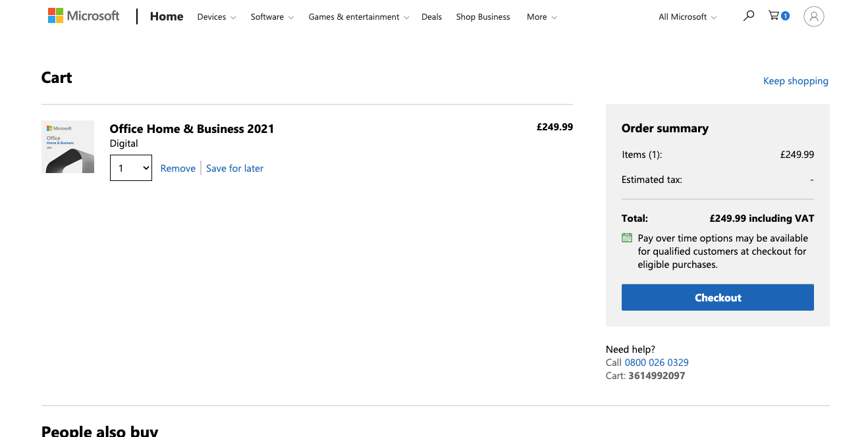Screen dimensions: 868x437
Task: Click the £249.99 including VAT total
Action: pos(761,218)
